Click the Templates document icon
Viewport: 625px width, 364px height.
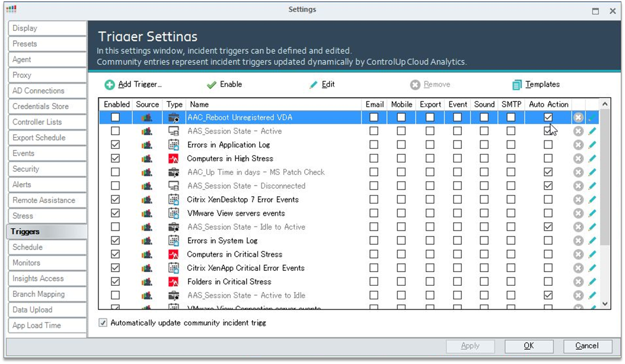click(516, 85)
